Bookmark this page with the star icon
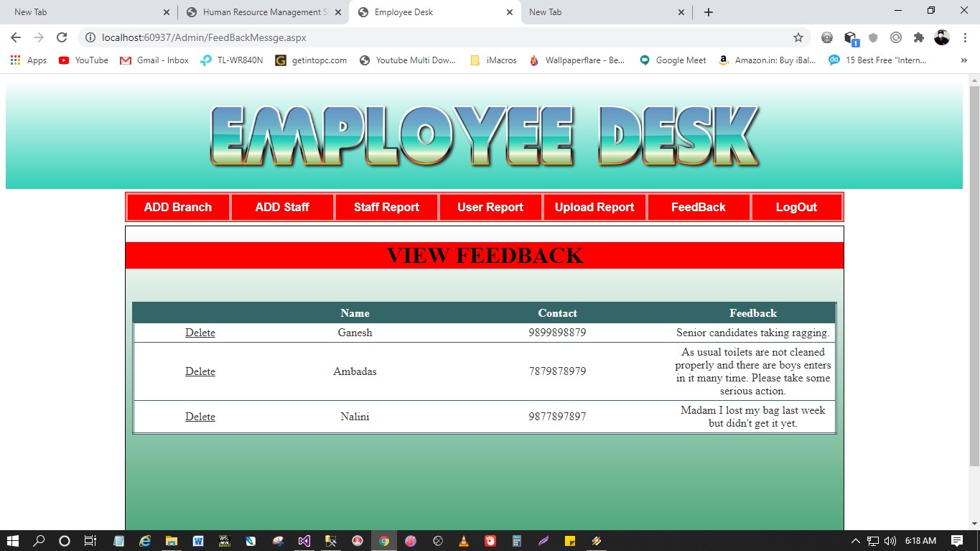 798,37
